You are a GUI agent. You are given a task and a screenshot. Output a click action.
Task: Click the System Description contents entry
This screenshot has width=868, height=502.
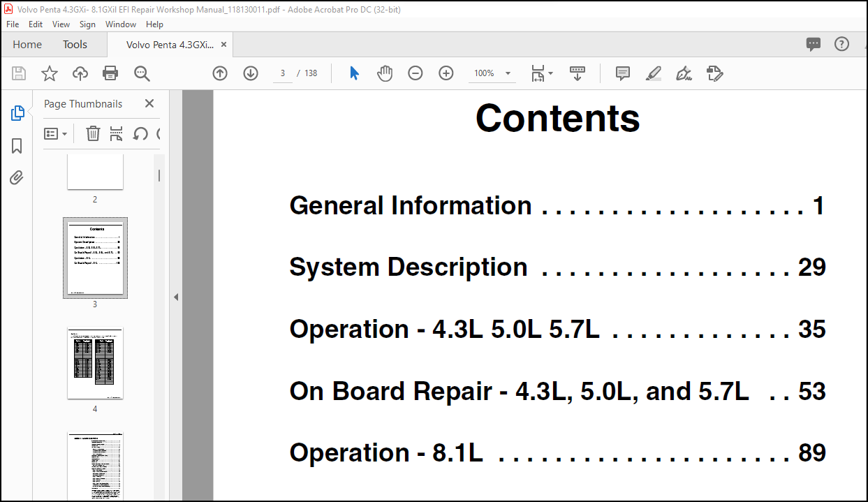coord(557,267)
